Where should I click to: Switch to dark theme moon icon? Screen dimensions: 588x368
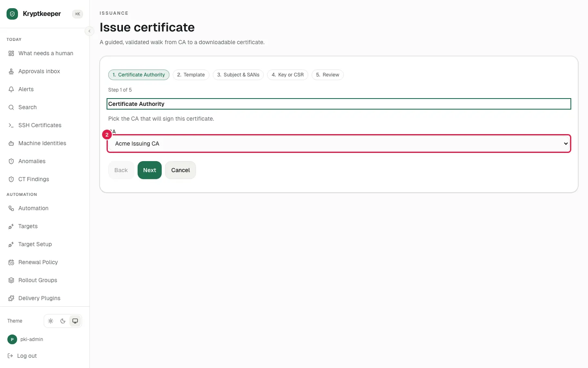[63, 321]
